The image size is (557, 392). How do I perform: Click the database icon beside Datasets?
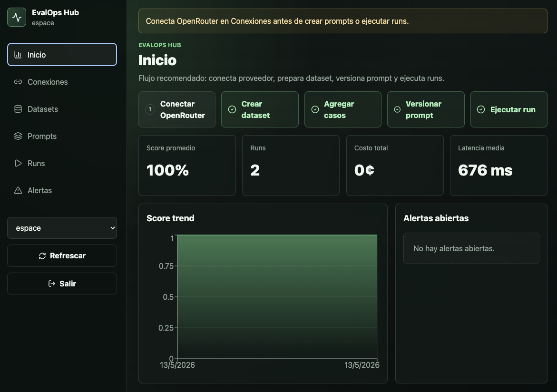[x=18, y=109]
